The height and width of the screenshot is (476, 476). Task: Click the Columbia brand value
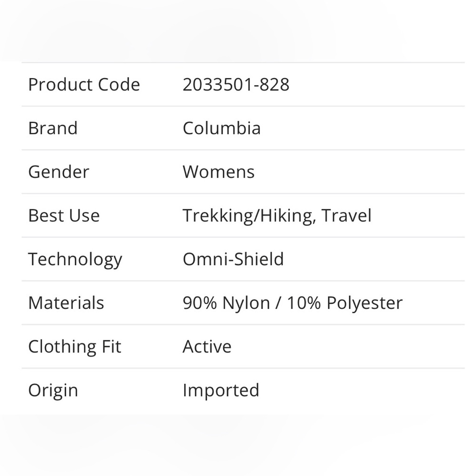pyautogui.click(x=222, y=128)
